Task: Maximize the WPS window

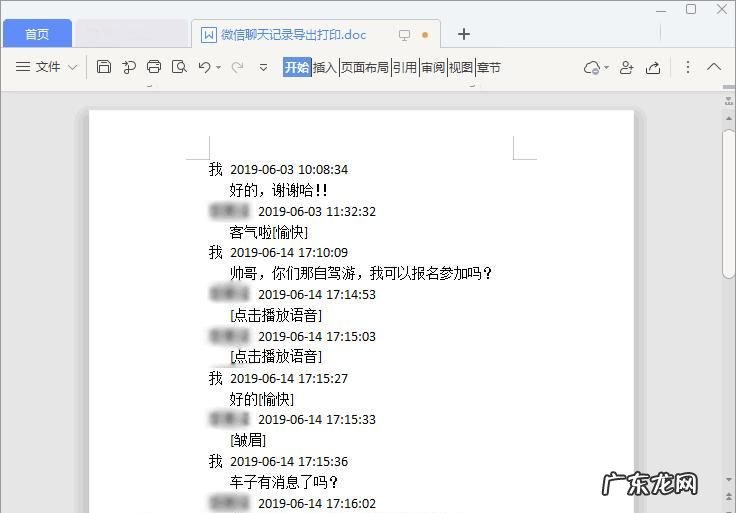Action: (x=691, y=9)
